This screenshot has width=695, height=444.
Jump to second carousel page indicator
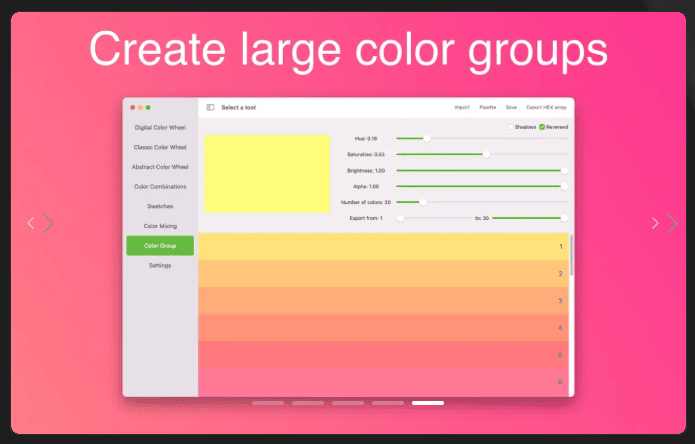(x=308, y=403)
